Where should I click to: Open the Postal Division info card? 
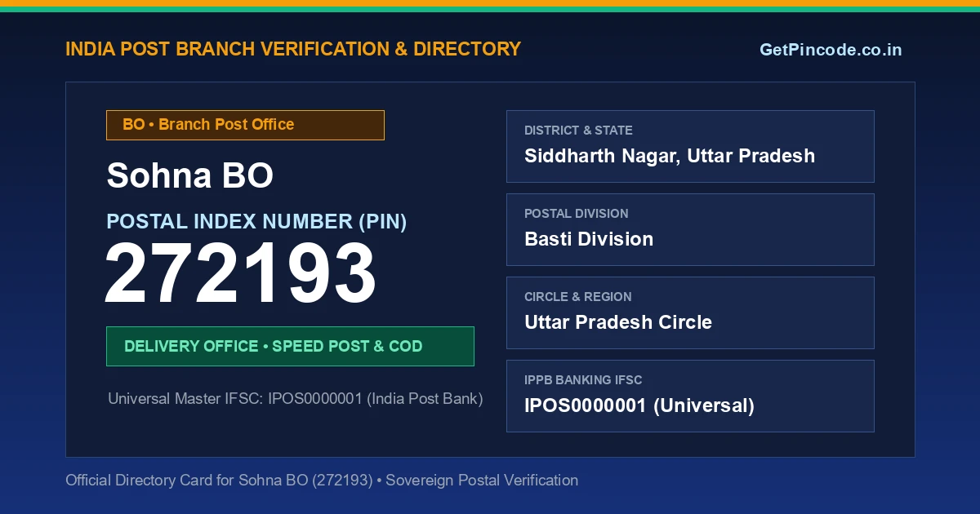click(x=690, y=229)
